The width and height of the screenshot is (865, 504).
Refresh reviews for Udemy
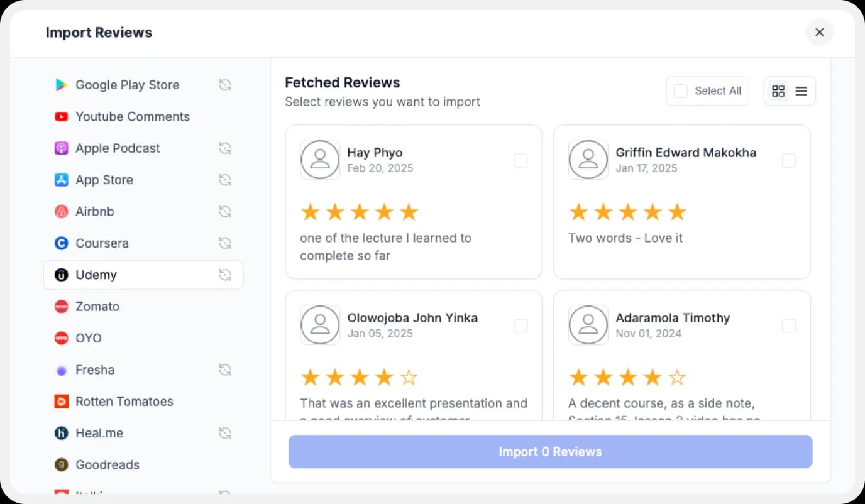click(225, 275)
